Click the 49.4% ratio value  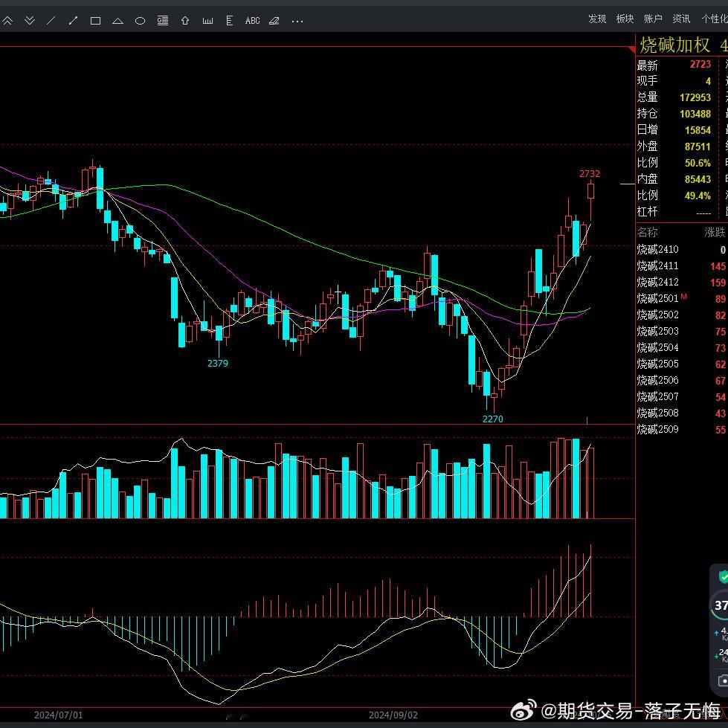tap(698, 196)
